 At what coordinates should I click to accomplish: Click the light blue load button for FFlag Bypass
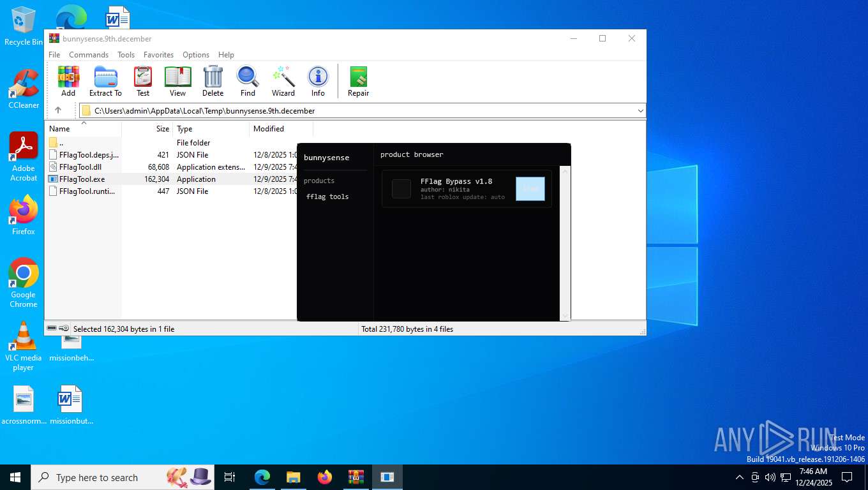click(530, 189)
